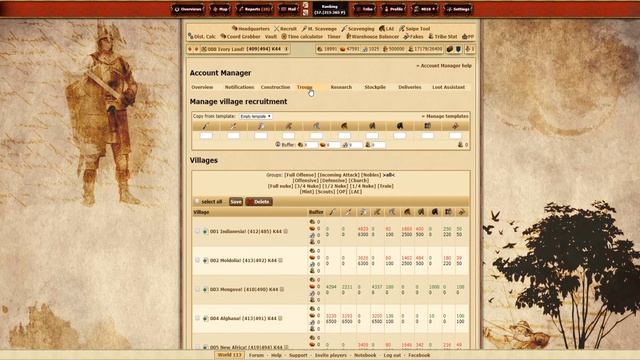Open village 001 Indianesia link

click(246, 231)
